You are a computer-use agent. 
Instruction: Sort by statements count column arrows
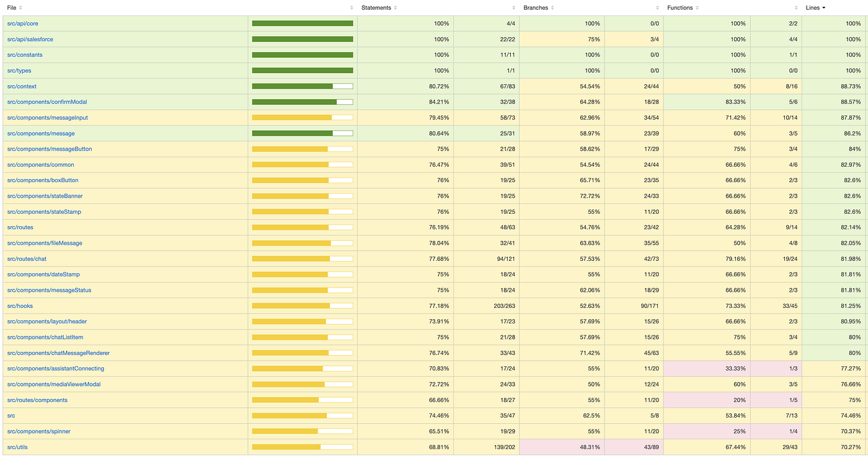pyautogui.click(x=513, y=8)
